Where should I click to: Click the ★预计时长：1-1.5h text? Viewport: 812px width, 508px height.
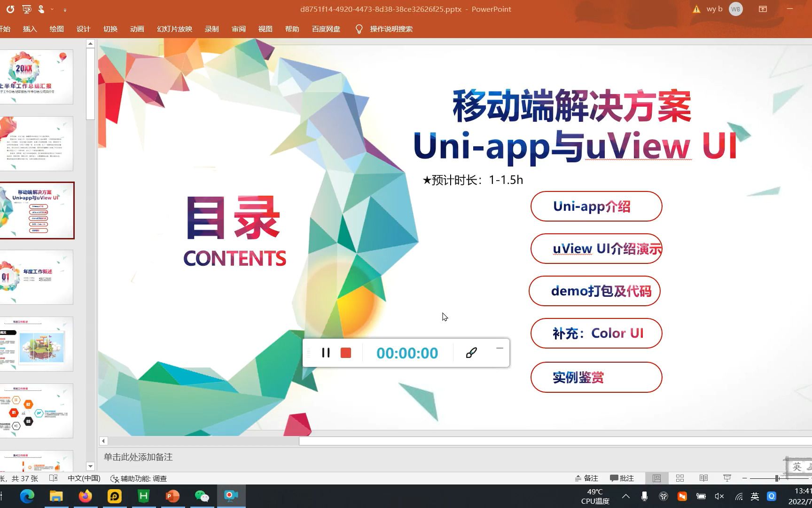tap(473, 180)
